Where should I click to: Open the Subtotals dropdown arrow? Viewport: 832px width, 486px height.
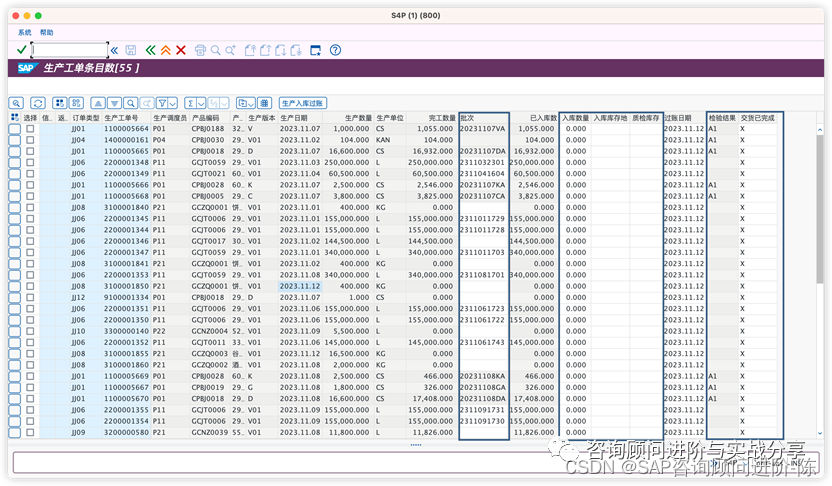pyautogui.click(x=224, y=103)
